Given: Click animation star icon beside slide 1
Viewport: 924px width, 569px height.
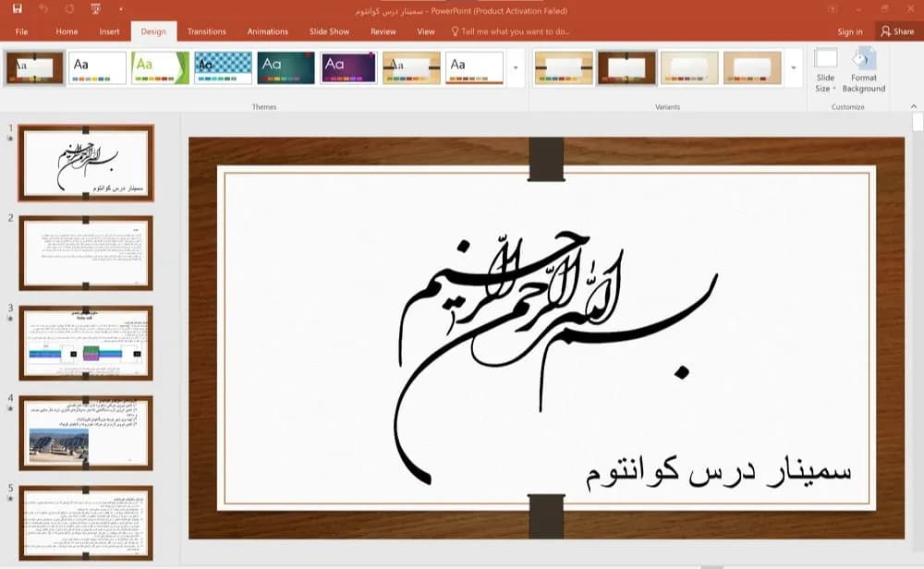Looking at the screenshot, I should pyautogui.click(x=10, y=139).
